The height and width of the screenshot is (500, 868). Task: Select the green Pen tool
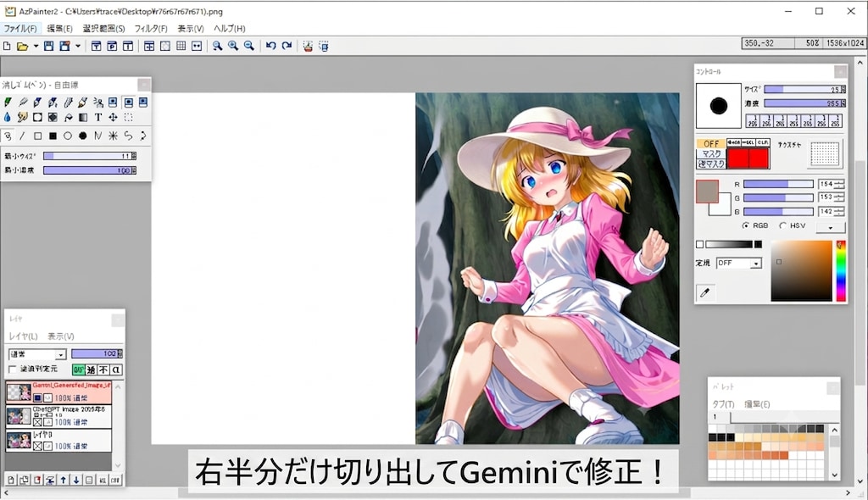point(7,103)
